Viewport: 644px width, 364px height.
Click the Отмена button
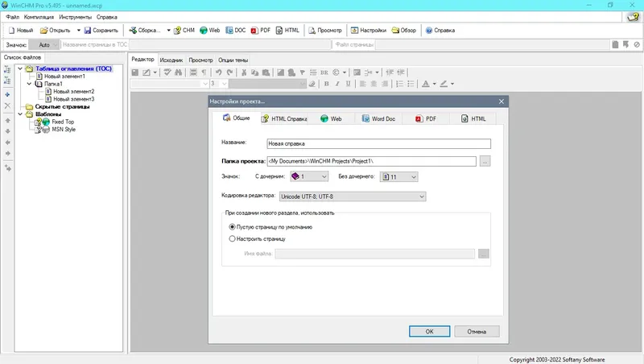coord(477,332)
